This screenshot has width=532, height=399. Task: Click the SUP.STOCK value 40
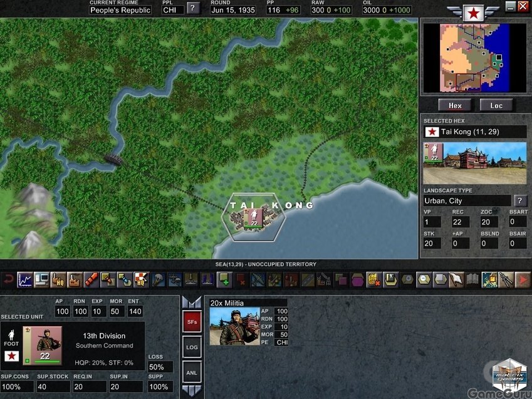pyautogui.click(x=53, y=386)
